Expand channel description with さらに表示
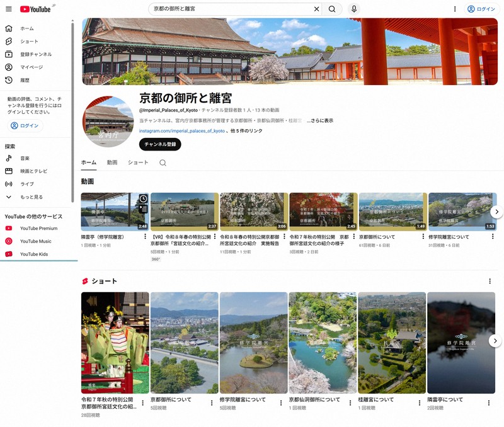The height and width of the screenshot is (427, 504). pyautogui.click(x=320, y=120)
